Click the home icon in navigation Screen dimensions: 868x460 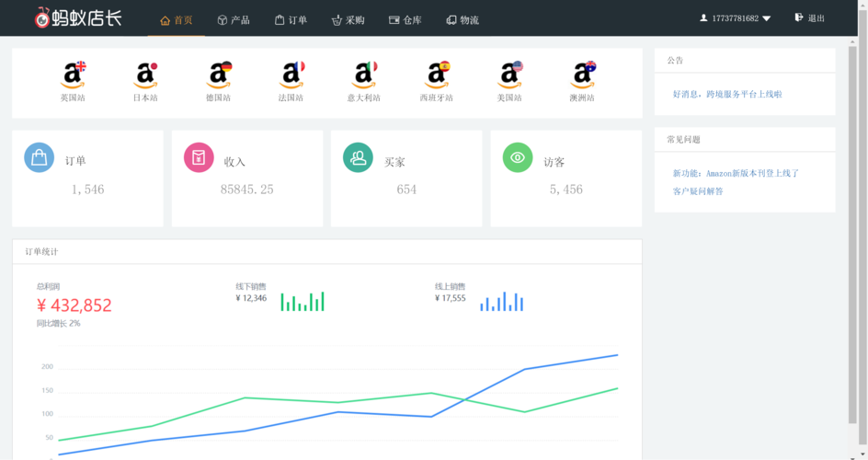click(x=165, y=20)
